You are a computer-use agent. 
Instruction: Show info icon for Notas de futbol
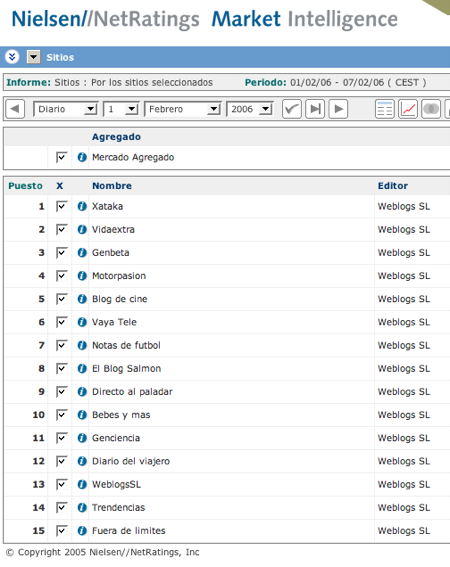[x=82, y=345]
